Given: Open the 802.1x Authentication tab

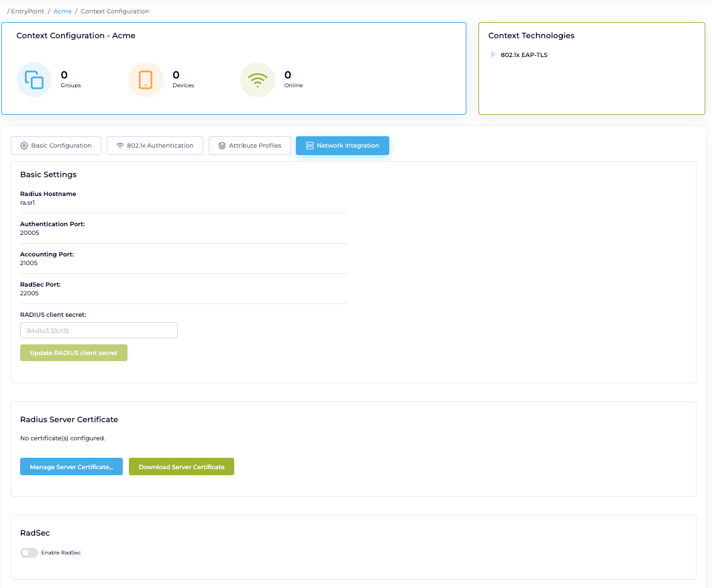Looking at the screenshot, I should [x=155, y=146].
